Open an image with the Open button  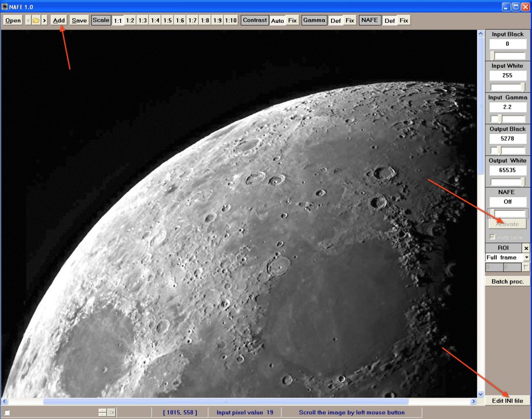13,20
